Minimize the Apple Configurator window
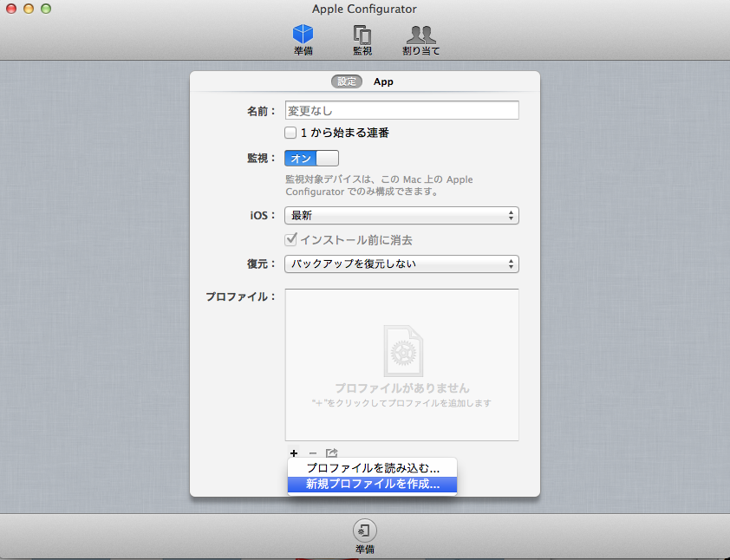Screen dimensions: 730x560 pyautogui.click(x=29, y=9)
